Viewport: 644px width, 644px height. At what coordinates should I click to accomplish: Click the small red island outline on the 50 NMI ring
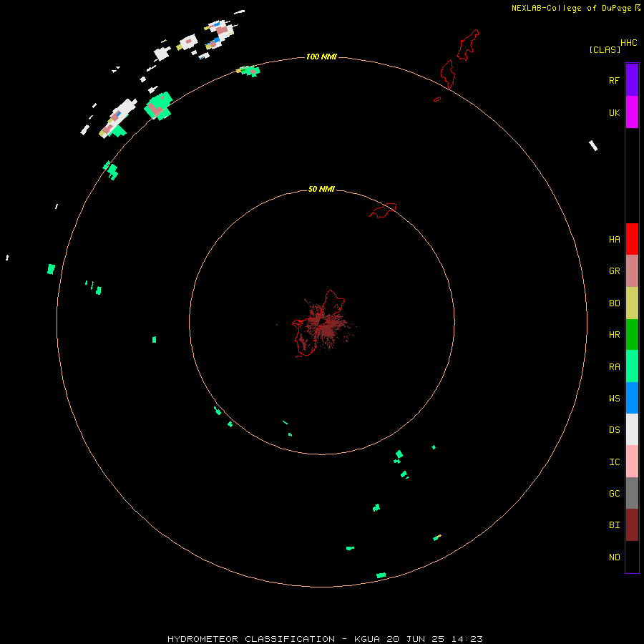coord(384,210)
